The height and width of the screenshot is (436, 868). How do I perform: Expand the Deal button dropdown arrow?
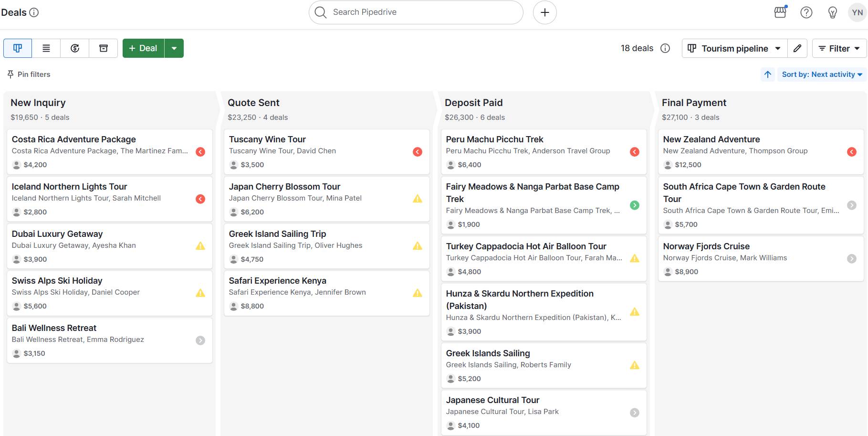click(x=174, y=48)
